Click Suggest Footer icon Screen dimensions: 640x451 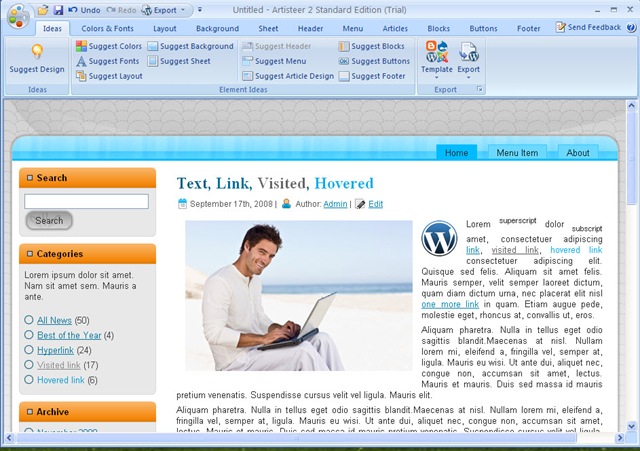coord(344,76)
